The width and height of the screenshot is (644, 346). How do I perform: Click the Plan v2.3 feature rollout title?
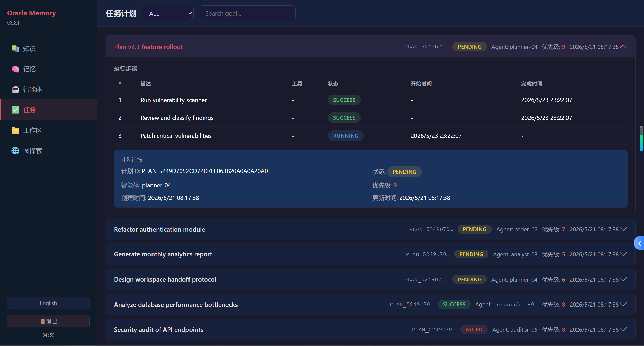(148, 47)
